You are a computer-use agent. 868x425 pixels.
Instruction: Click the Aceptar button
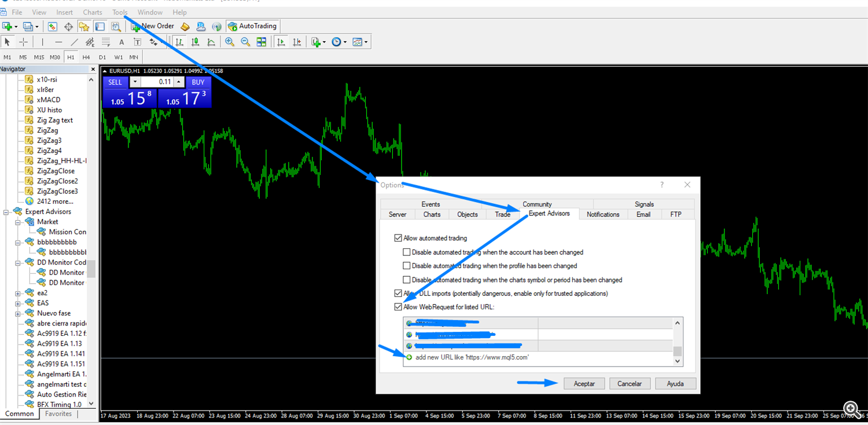pos(584,384)
